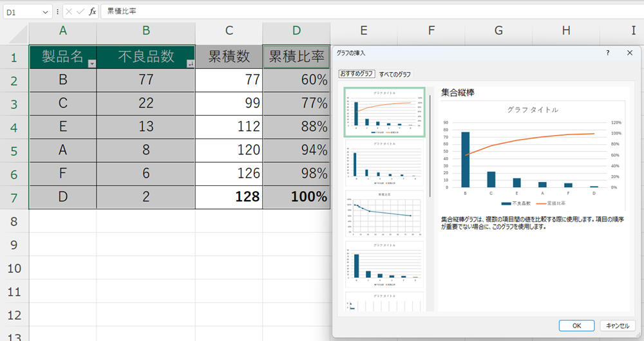Open the 製品名 filter dropdown
The height and width of the screenshot is (341, 644).
91,63
